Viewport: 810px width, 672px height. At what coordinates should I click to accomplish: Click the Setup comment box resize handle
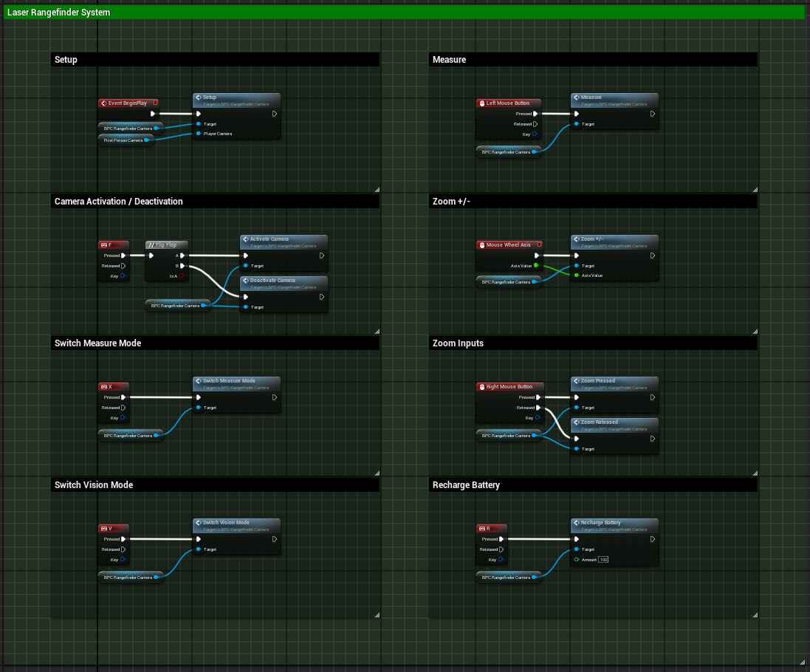coord(377,190)
